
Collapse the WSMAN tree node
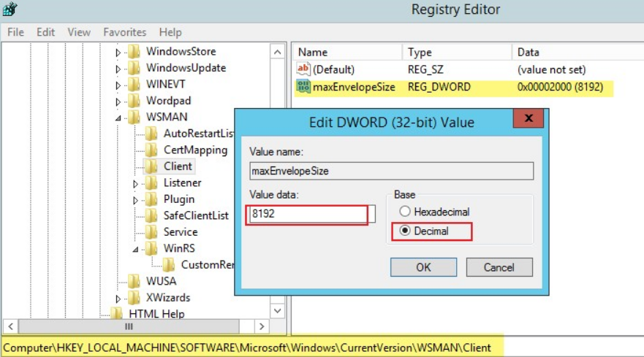(118, 118)
